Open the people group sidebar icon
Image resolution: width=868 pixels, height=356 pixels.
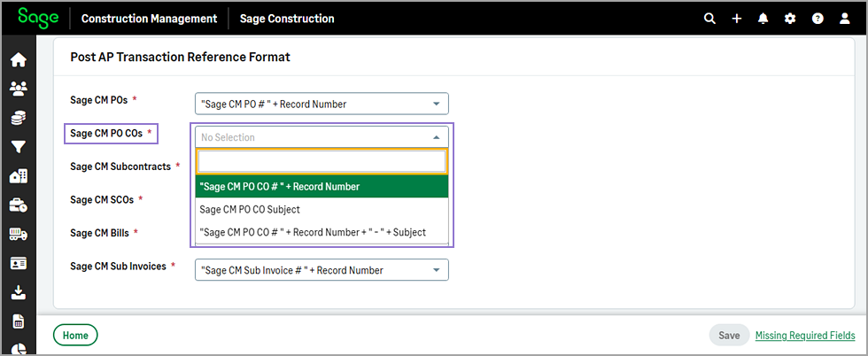click(19, 88)
